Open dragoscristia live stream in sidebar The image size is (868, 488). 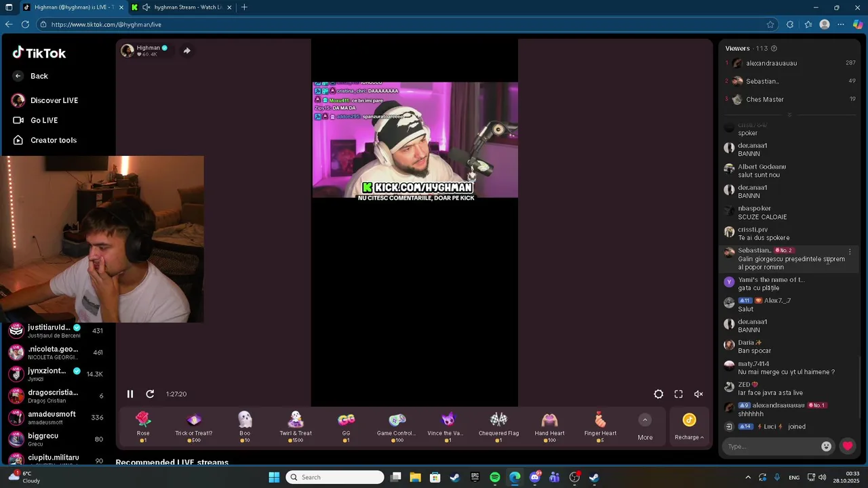click(58, 396)
